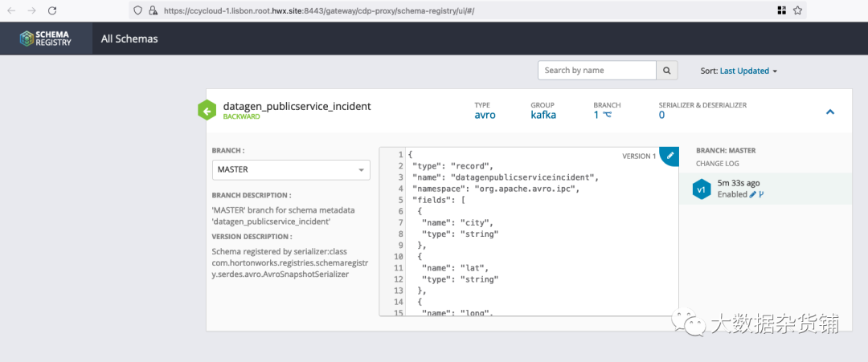
Task: Reload the page with browser refresh
Action: 52,10
